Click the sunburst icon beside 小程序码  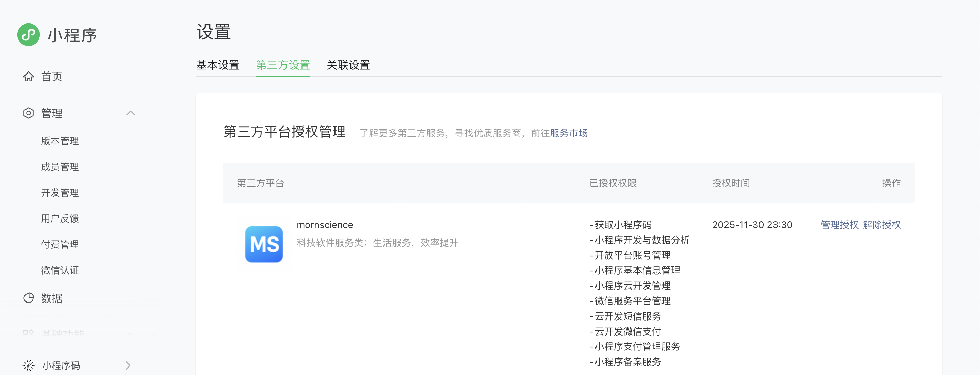coord(29,365)
